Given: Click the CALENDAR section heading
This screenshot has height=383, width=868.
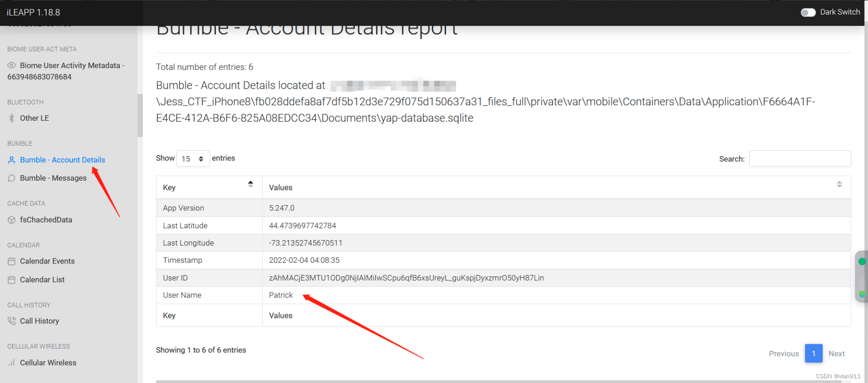Looking at the screenshot, I should 24,245.
